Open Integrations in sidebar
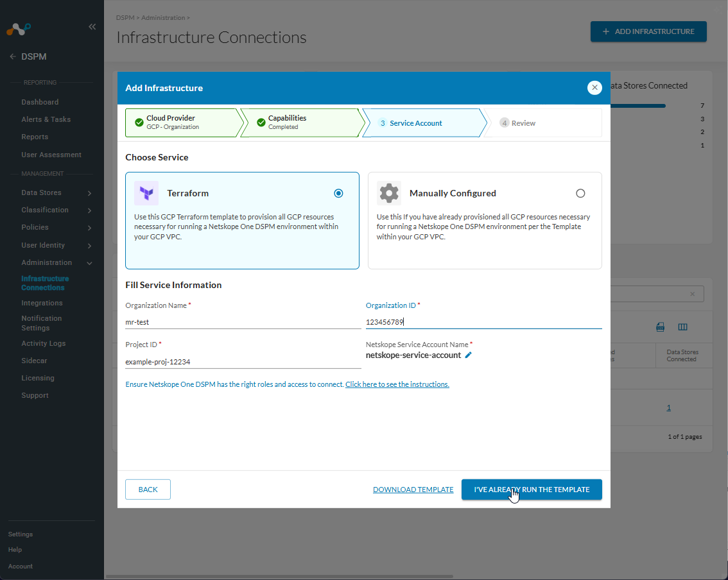The width and height of the screenshot is (728, 580). click(x=42, y=303)
